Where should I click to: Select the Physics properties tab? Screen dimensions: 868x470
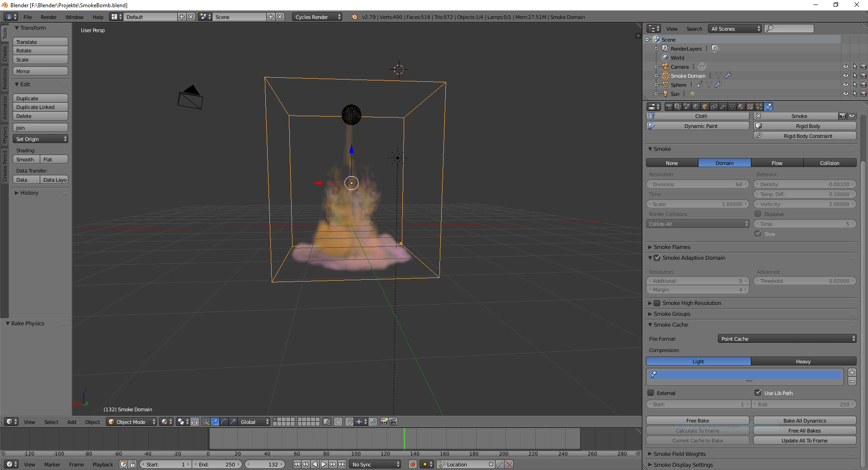(768, 107)
